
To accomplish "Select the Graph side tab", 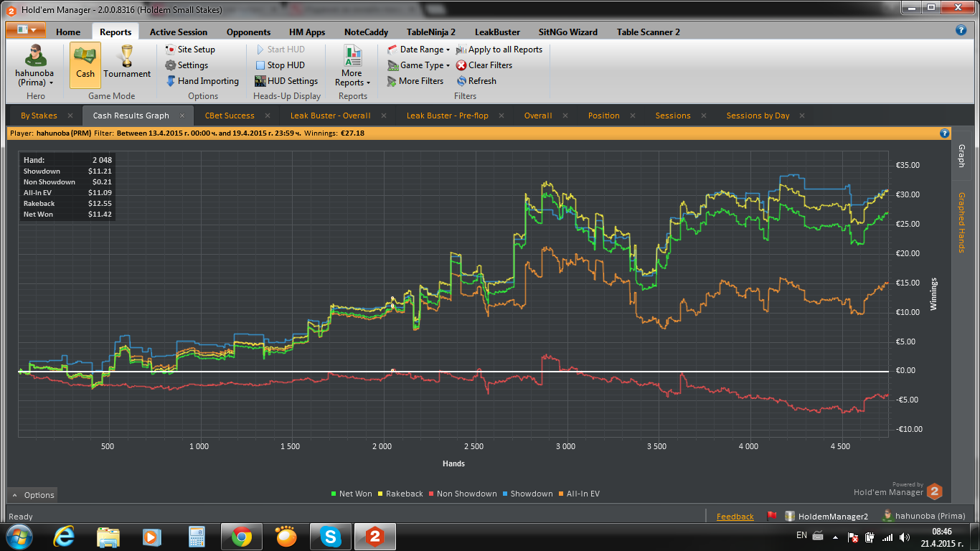I will (x=961, y=156).
